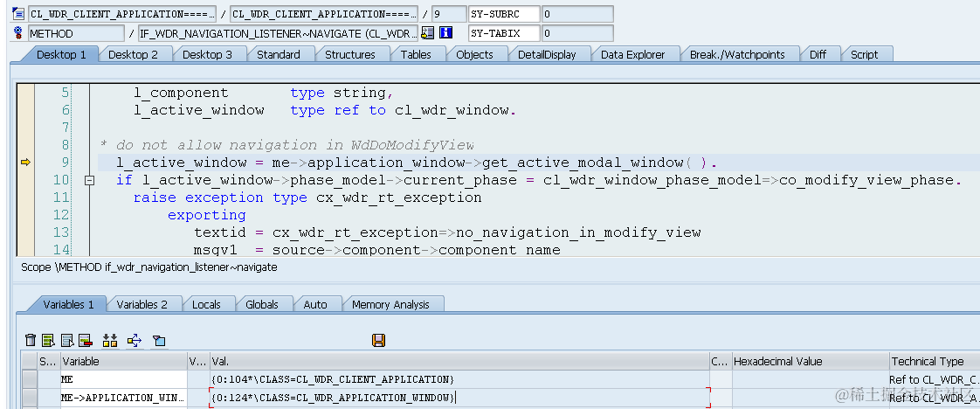The image size is (980, 409).
Task: Click the IF_WDR_NAVIGATION_LISTENER~NAVIGATE field
Action: 279,33
